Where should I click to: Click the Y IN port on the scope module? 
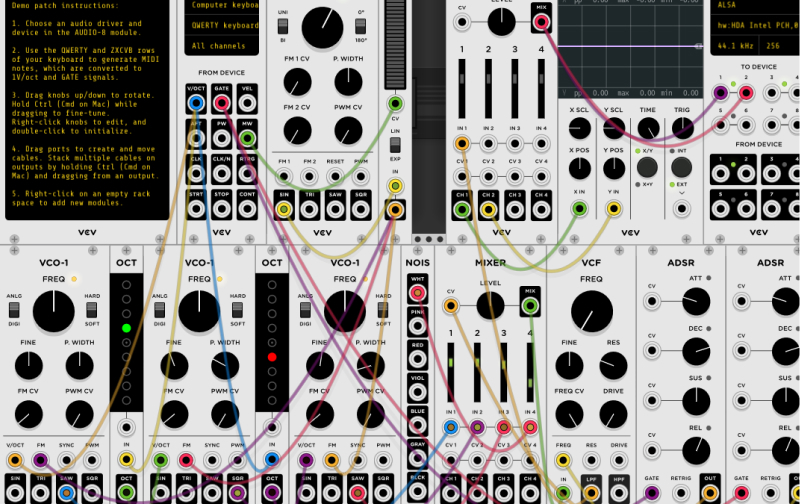pos(614,208)
